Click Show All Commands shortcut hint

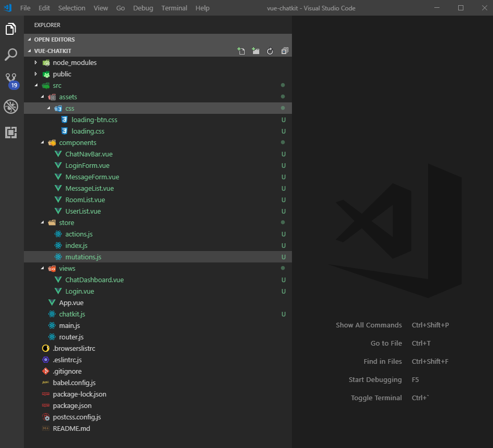coord(369,325)
